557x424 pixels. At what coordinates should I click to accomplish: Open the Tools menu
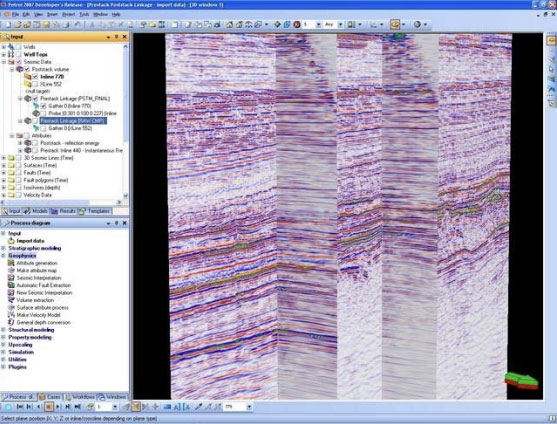point(84,15)
